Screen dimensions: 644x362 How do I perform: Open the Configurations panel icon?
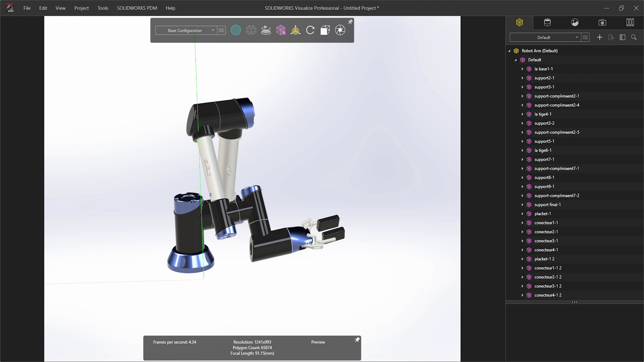pyautogui.click(x=630, y=22)
